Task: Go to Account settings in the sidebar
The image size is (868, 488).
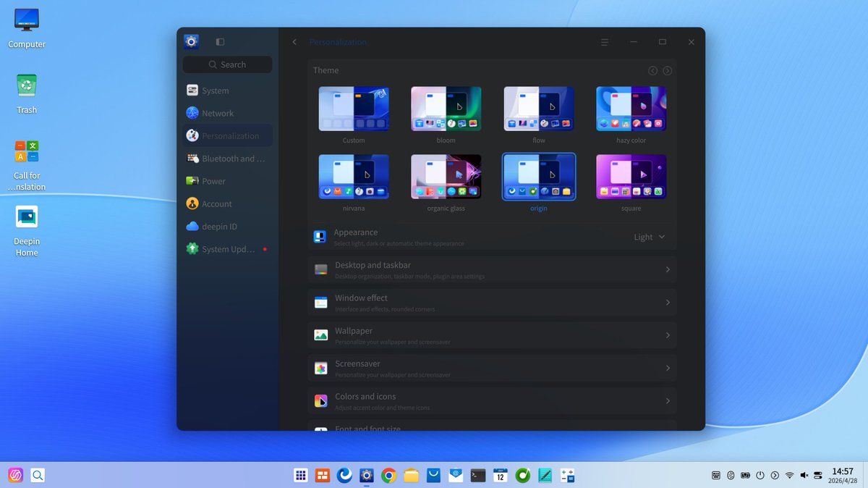Action: click(227, 203)
